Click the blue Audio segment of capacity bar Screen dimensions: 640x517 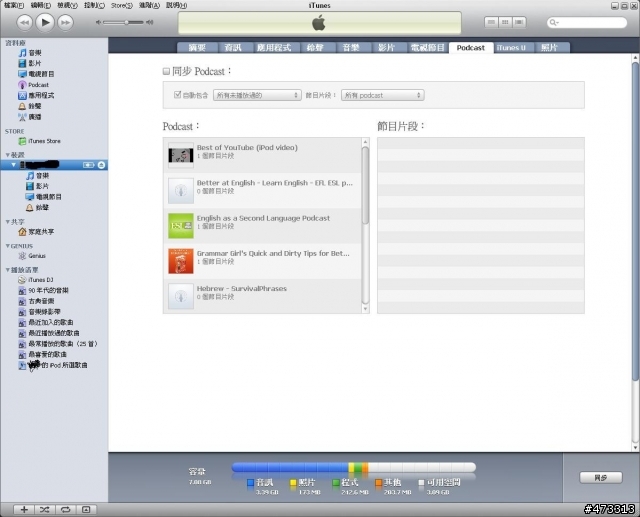click(290, 467)
